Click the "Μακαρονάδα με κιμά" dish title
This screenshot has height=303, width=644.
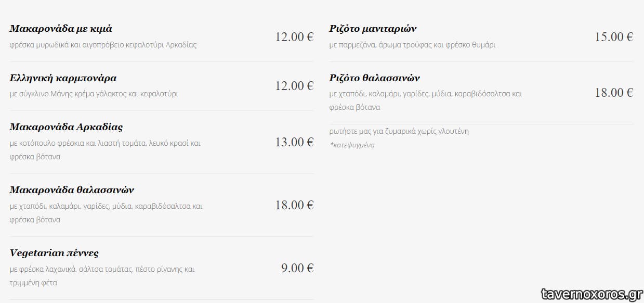(x=61, y=29)
